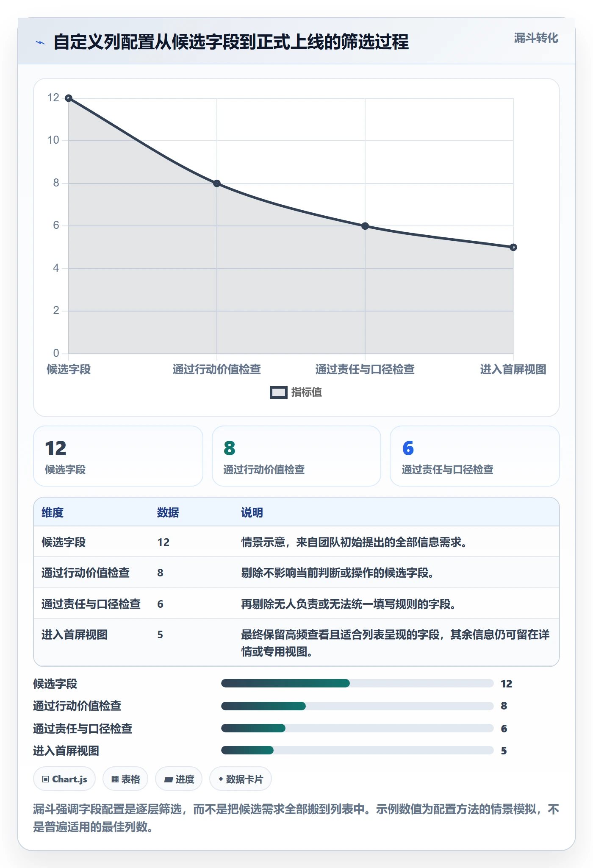593x868 pixels.
Task: Click the page title 自定义列配置从候选字段到正式上线的筛选过程
Action: coord(231,42)
